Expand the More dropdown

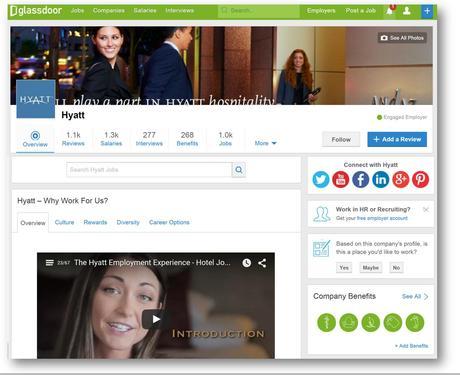[265, 143]
